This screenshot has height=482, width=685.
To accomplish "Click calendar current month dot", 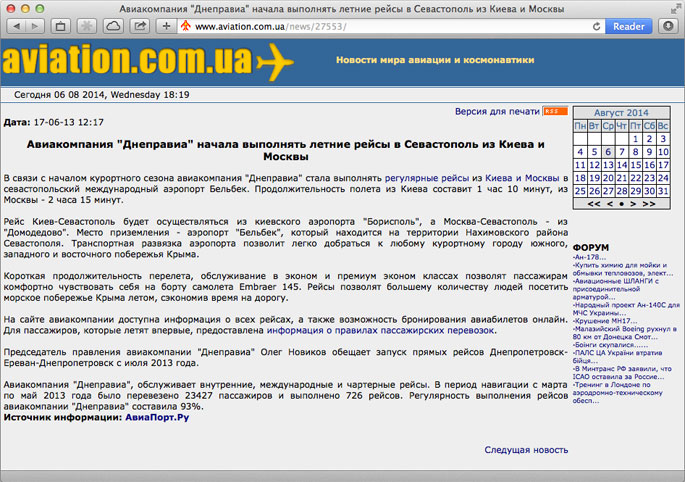I will (x=621, y=204).
